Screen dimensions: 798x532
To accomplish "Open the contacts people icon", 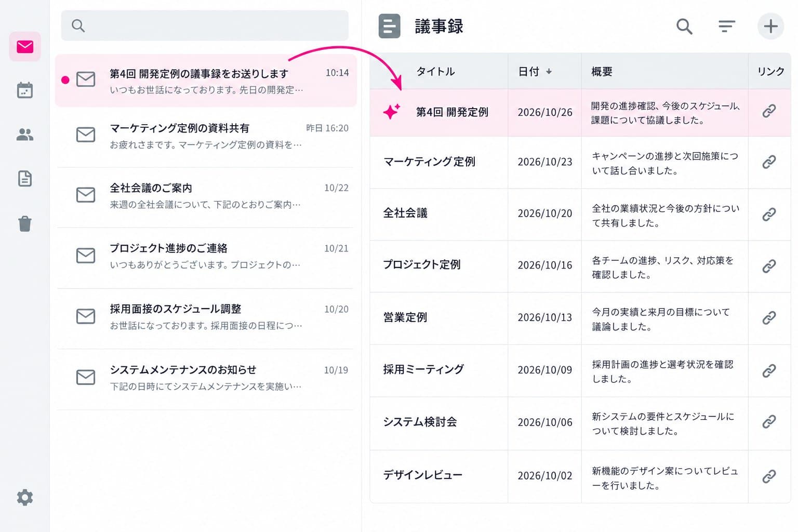I will (25, 135).
